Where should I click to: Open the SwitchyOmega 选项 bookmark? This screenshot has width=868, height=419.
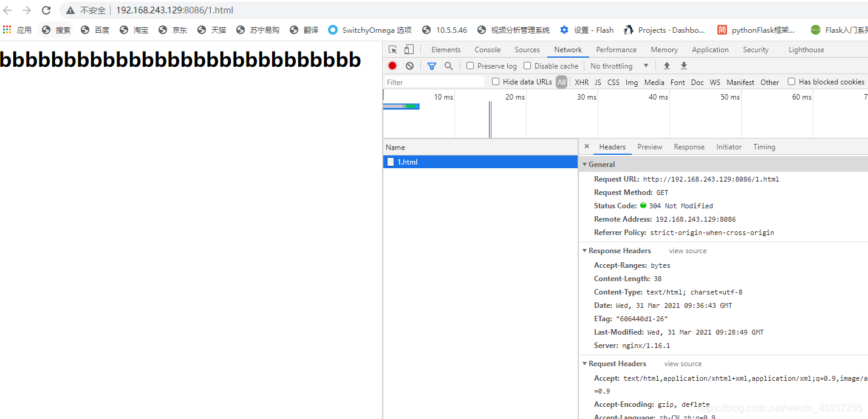369,29
